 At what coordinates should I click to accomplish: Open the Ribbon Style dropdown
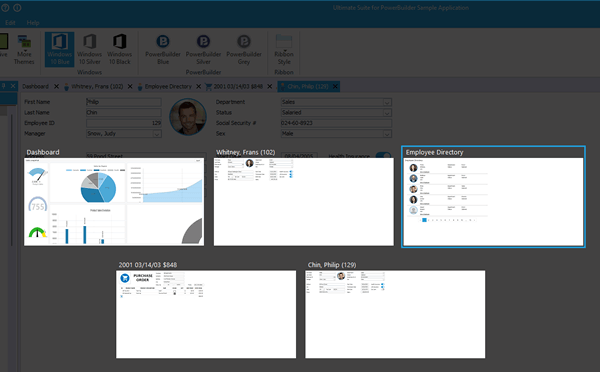(x=284, y=50)
